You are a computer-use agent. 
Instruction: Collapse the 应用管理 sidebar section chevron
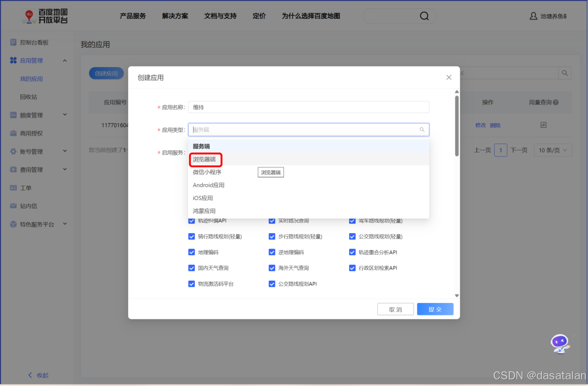coord(65,60)
